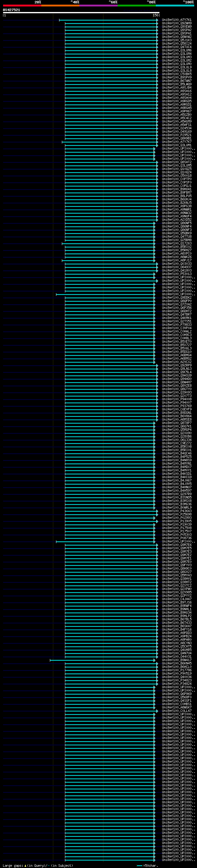This screenshot has height=868, width=197.
Task: Select the UniRef100_Q8T8P7 label
Action: click(x=177, y=423)
